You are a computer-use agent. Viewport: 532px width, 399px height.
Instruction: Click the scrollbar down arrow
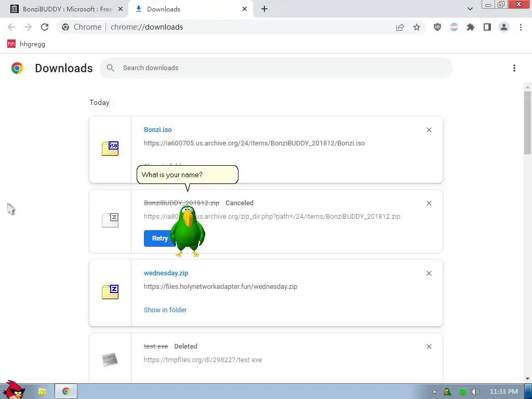click(x=527, y=379)
